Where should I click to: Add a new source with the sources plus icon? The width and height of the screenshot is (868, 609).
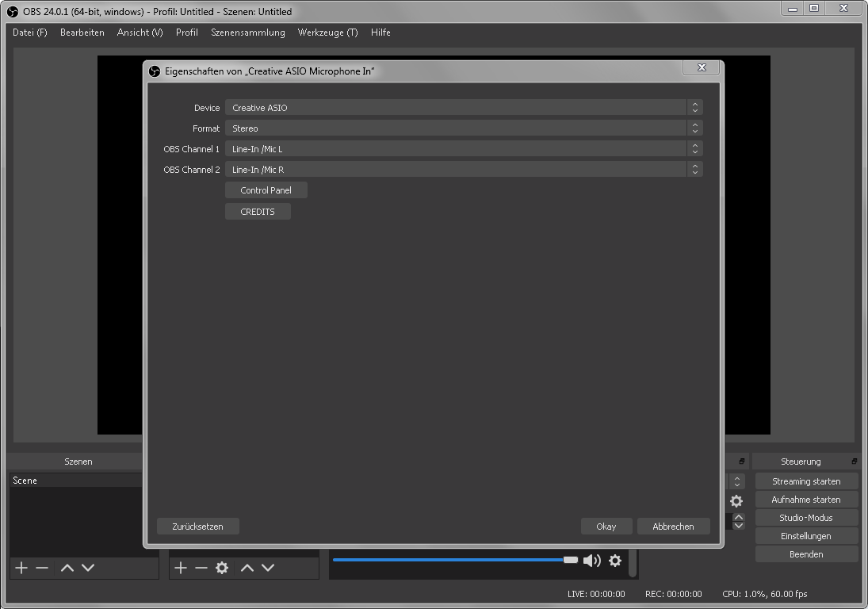[x=181, y=568]
